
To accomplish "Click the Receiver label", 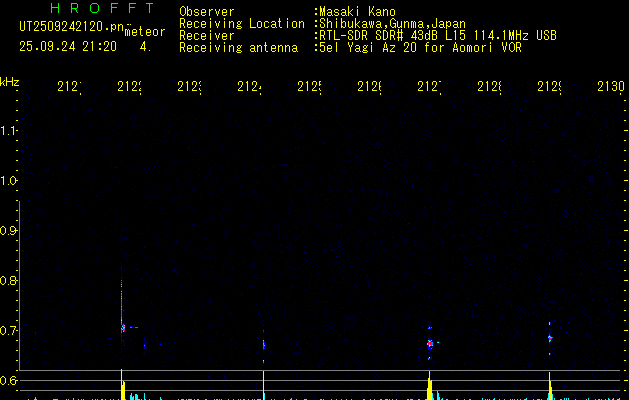I will point(207,36).
